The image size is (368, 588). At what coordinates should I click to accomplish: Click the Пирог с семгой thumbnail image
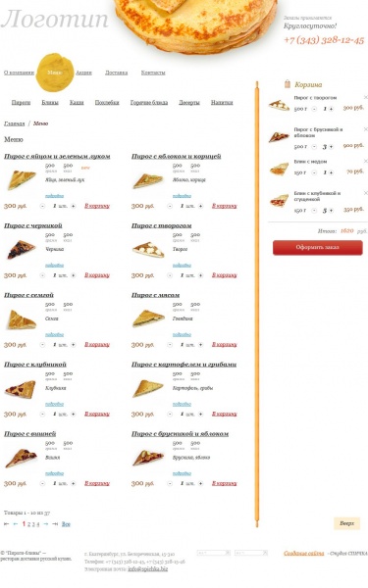tap(22, 319)
